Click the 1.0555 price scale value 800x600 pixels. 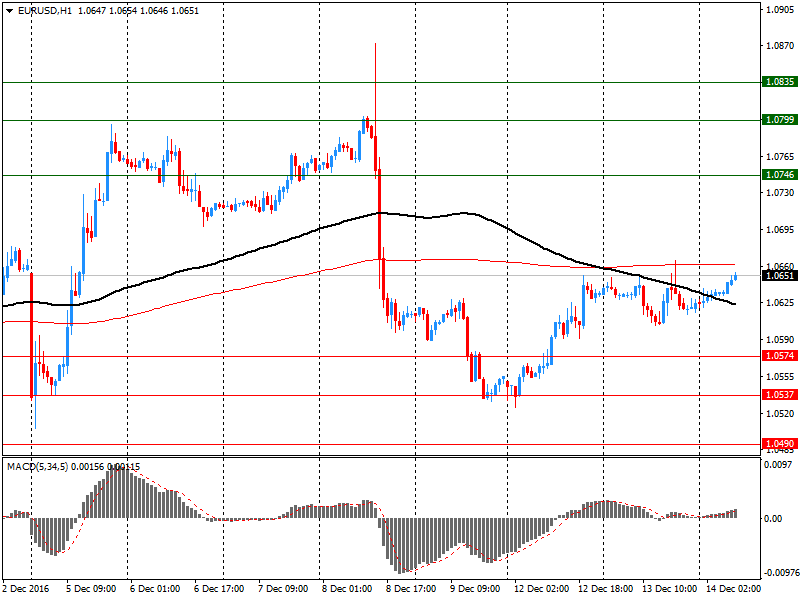tap(780, 377)
